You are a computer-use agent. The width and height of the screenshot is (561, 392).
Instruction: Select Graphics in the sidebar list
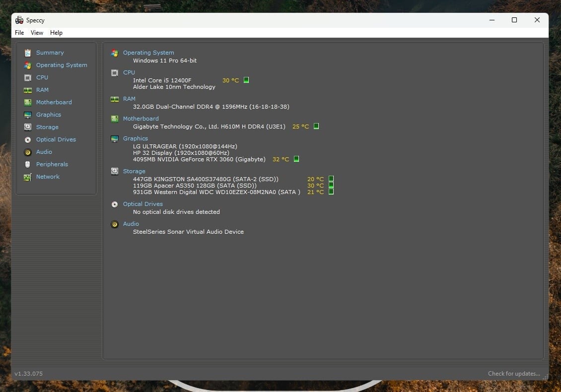(x=48, y=115)
